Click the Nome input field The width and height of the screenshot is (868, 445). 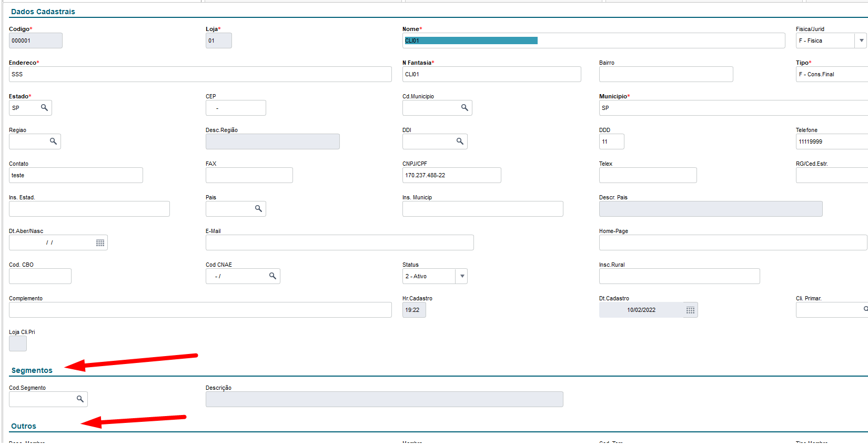click(x=593, y=41)
